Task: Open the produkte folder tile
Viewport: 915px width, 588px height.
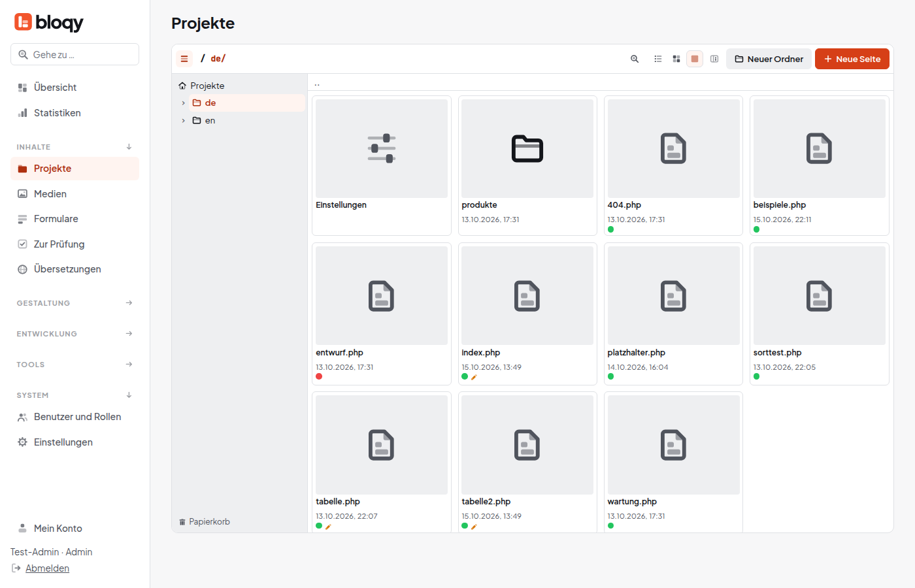Action: (527, 166)
